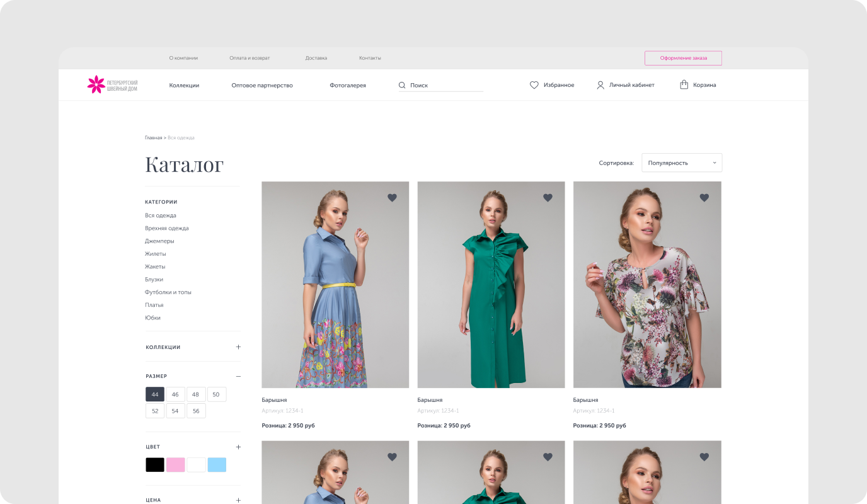The image size is (867, 504).
Task: Select size 48 filter
Action: [x=195, y=394]
